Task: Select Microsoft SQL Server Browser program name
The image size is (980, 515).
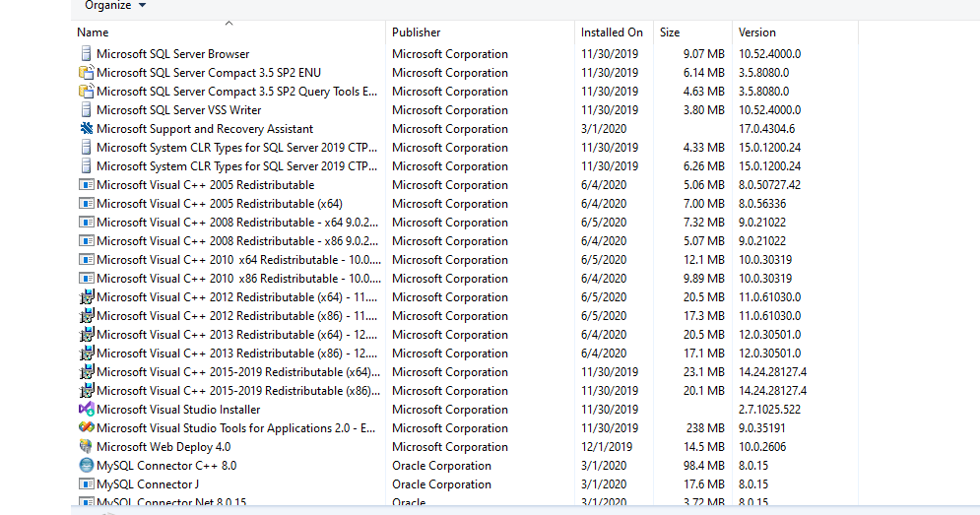Action: coord(172,54)
